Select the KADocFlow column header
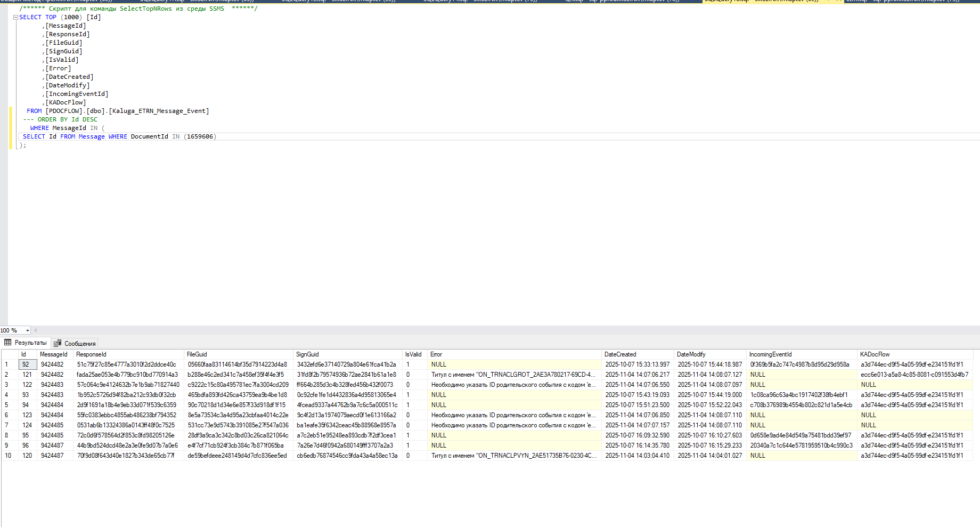Viewport: 980px width, 527px height. tap(915, 354)
